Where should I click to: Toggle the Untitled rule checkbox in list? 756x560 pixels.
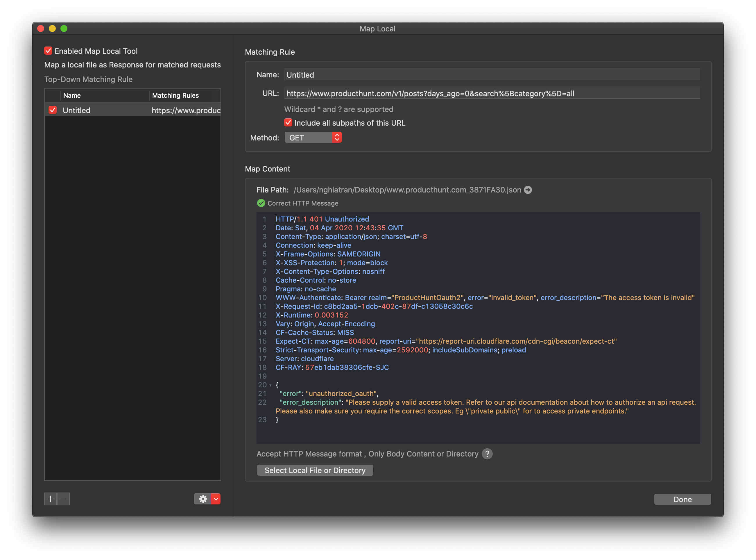(x=53, y=110)
